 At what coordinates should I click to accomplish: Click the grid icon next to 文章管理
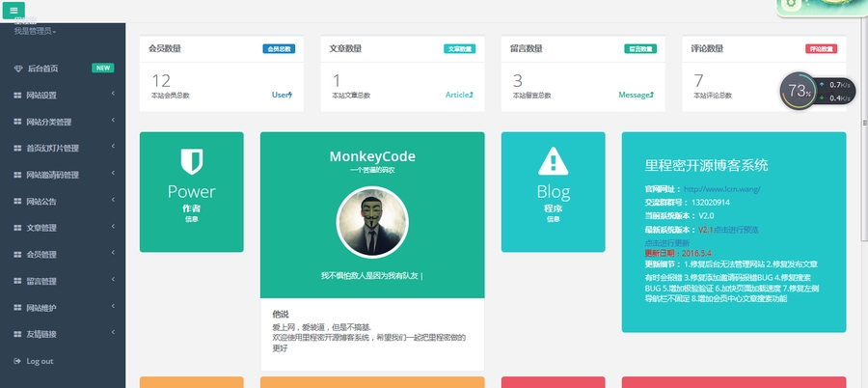click(17, 228)
